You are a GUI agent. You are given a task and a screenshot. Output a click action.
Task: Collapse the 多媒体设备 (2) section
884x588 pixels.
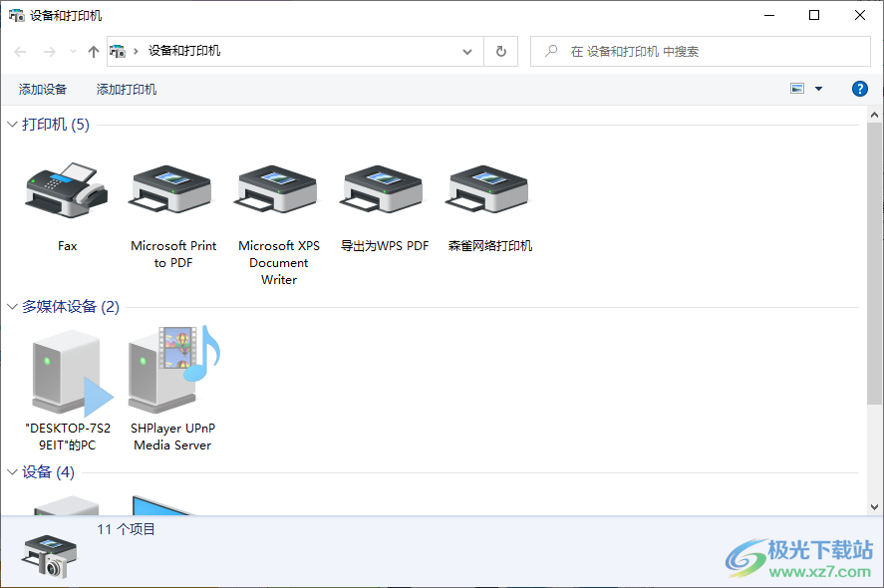(10, 307)
